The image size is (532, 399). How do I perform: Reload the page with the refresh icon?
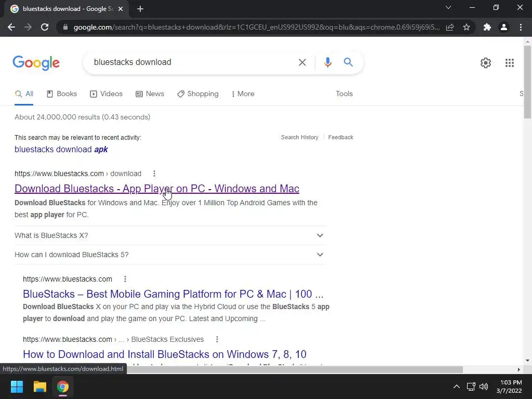[x=45, y=27]
